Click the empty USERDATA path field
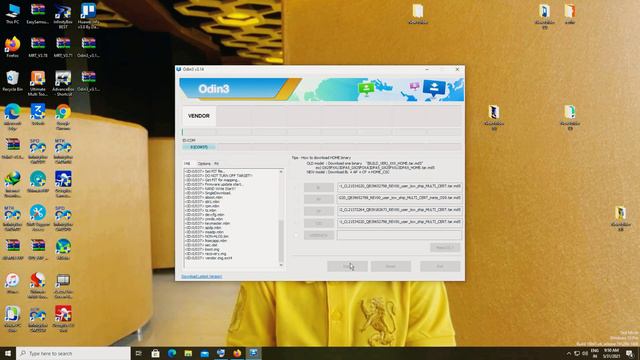This screenshot has height=360, width=640. pyautogui.click(x=400, y=235)
